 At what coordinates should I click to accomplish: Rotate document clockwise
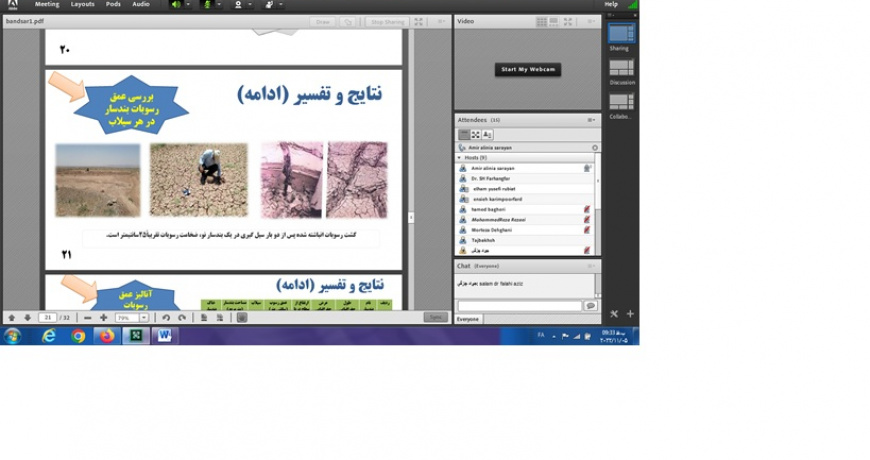coord(182,317)
